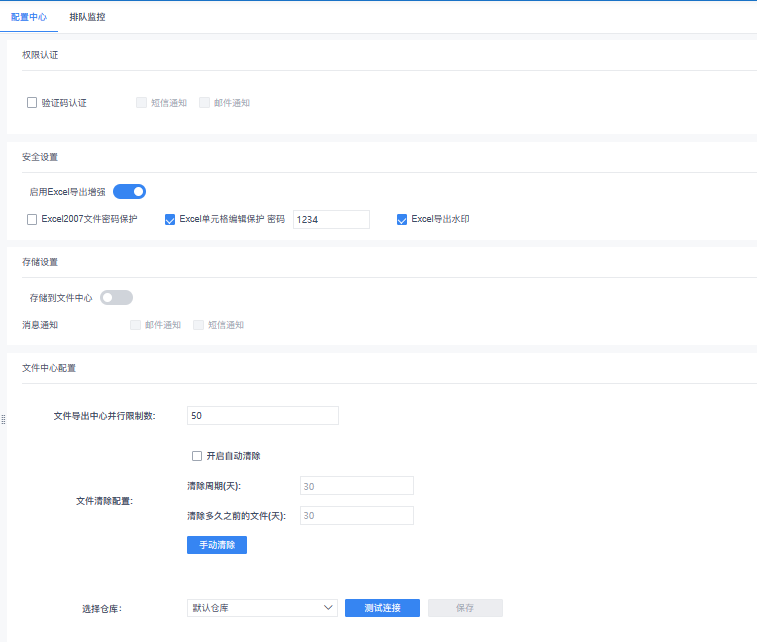Screen dimensions: 757x642
Task: Tick 短信通知 under 权限认证
Action: [141, 103]
